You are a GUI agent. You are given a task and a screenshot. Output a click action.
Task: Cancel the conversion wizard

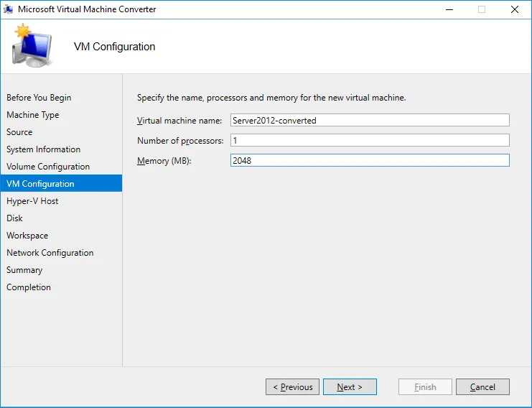(x=482, y=387)
